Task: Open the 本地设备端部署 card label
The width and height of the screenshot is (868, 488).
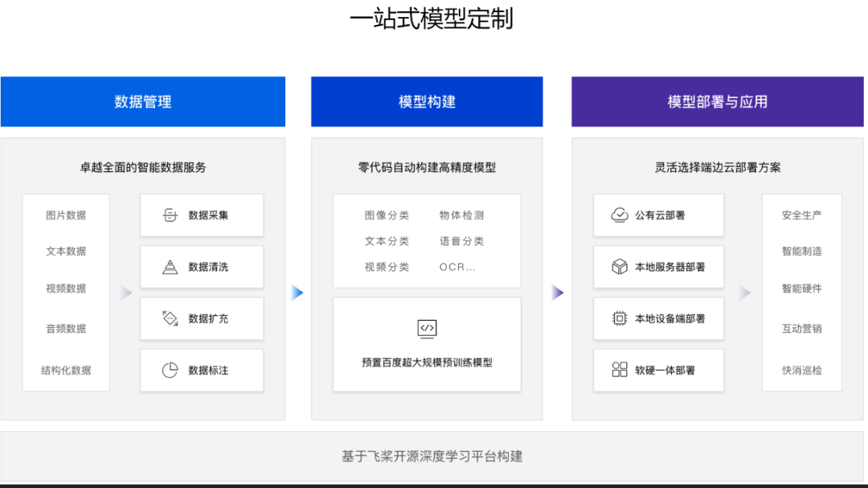Action: (x=669, y=318)
